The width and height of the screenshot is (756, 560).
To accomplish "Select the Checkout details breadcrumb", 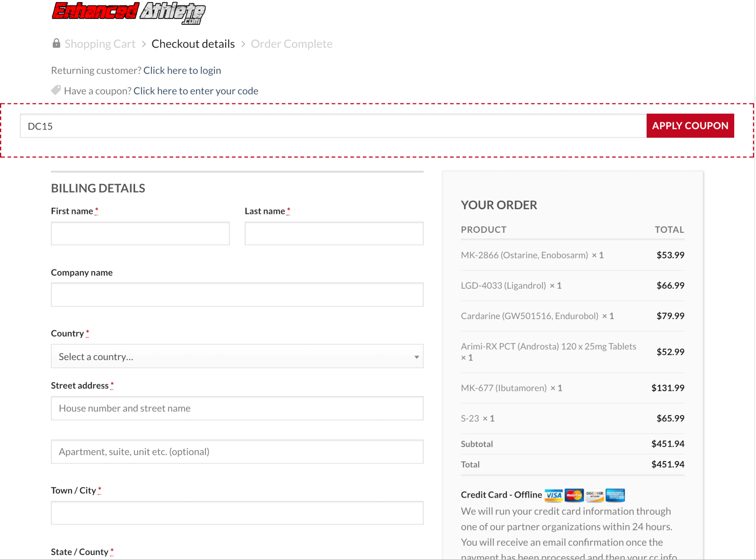I will pyautogui.click(x=193, y=44).
